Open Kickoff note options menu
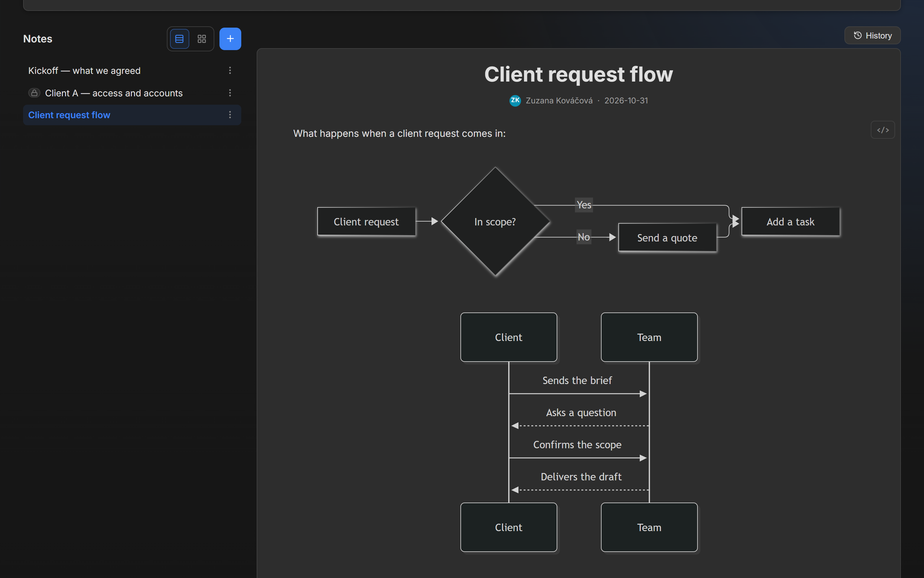924x578 pixels. [230, 70]
